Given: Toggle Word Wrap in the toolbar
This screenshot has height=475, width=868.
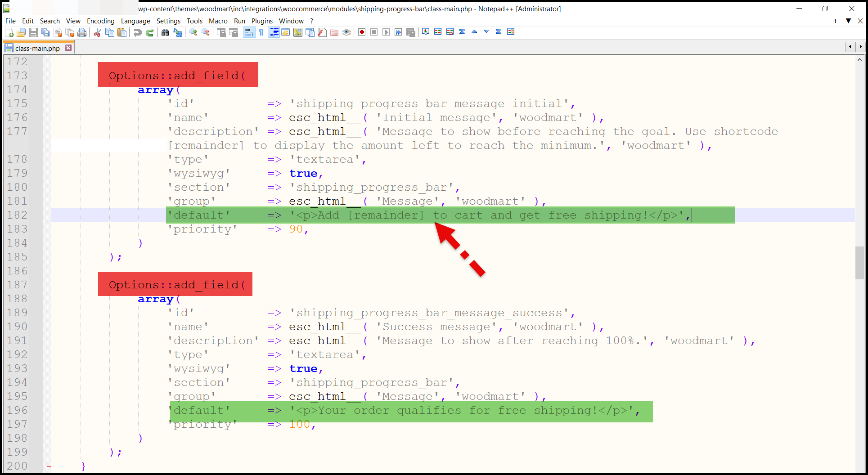Looking at the screenshot, I should click(x=249, y=32).
